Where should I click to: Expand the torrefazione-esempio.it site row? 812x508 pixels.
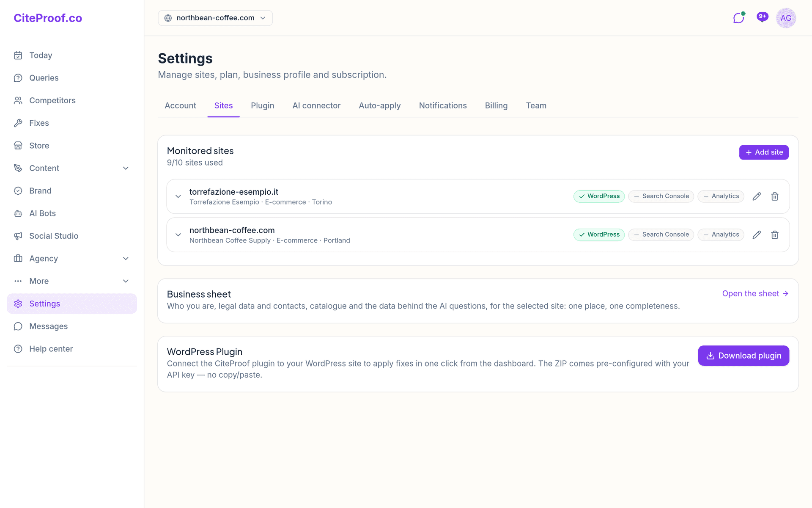(x=178, y=196)
